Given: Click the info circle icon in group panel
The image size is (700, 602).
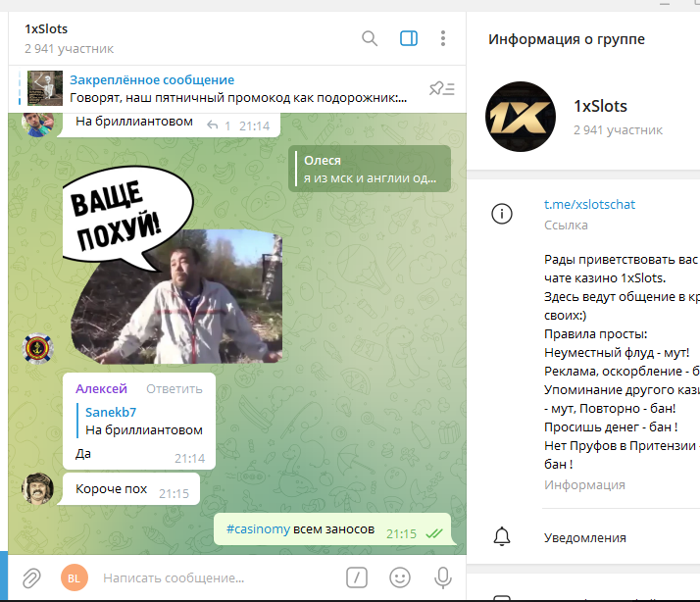Looking at the screenshot, I should (502, 214).
